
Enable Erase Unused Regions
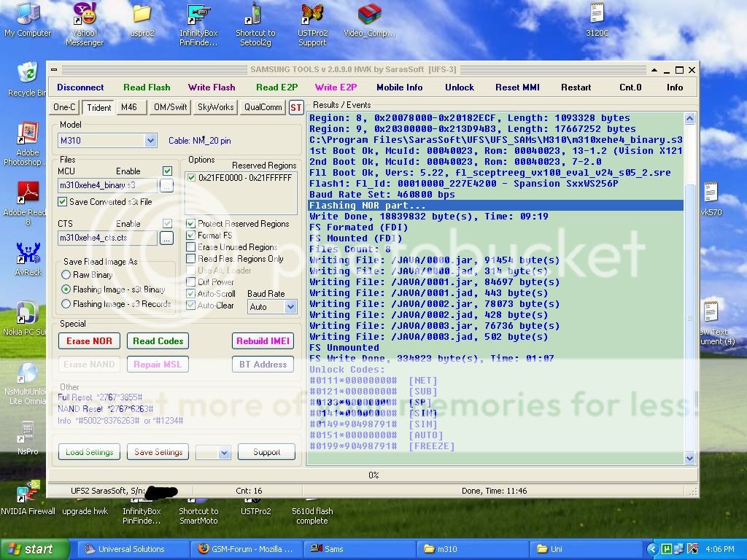[x=190, y=246]
